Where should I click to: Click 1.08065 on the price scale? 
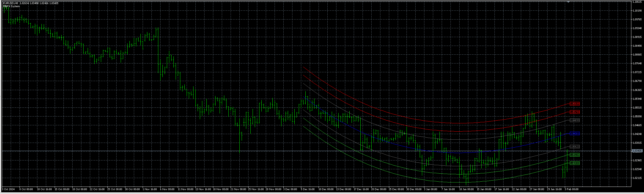637,55
